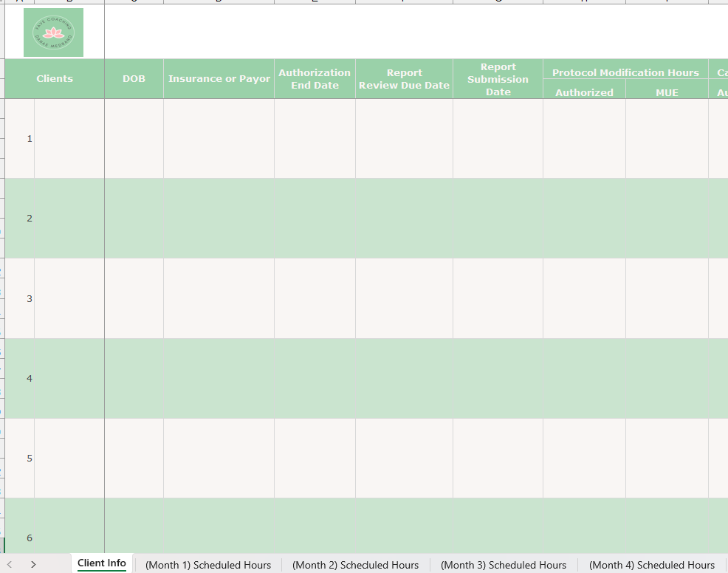Open the (Month 1) Scheduled Hours tab

pyautogui.click(x=208, y=565)
